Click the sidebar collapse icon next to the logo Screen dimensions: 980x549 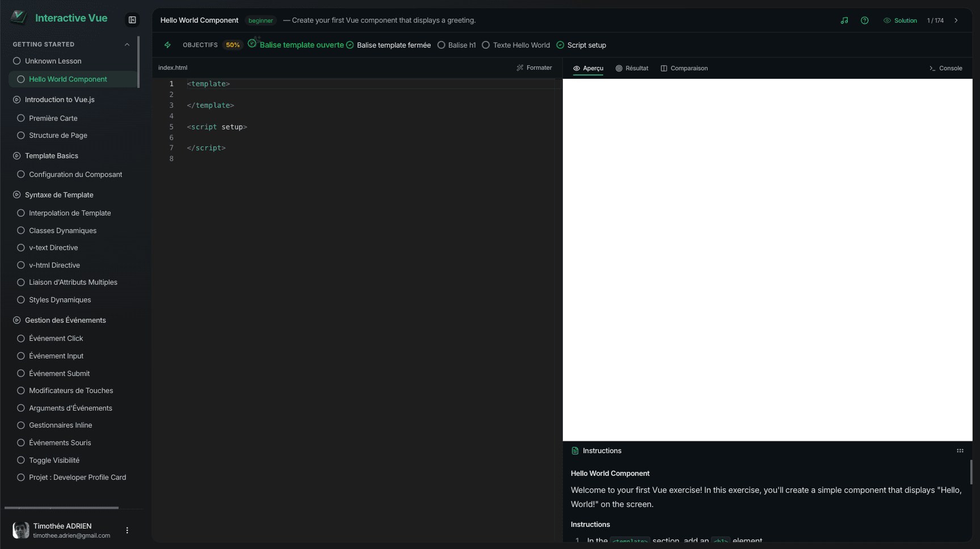coord(132,19)
